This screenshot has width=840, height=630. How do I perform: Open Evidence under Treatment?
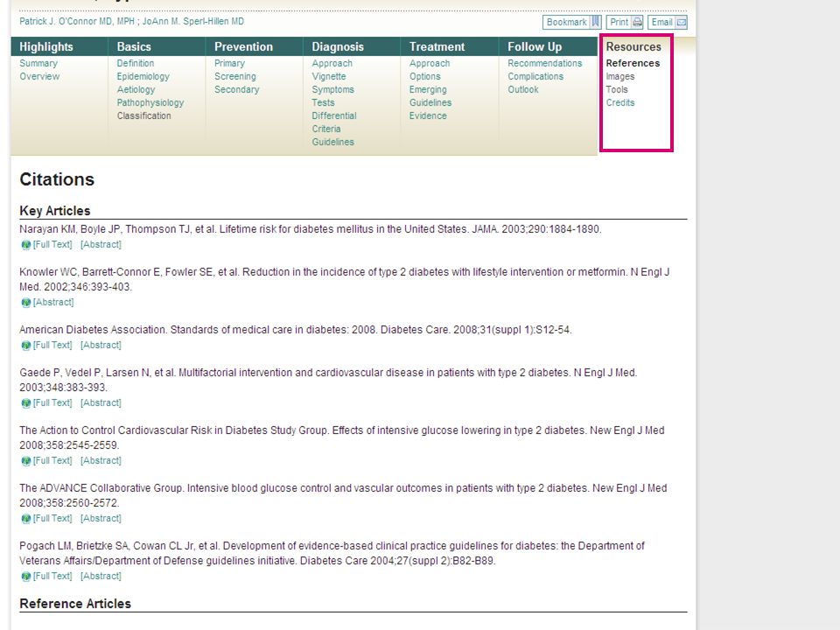pyautogui.click(x=428, y=115)
